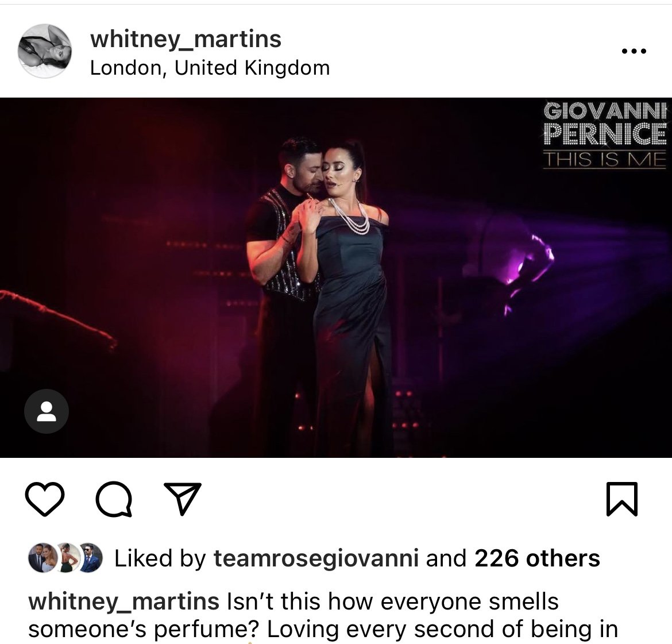Tap the whitney_martins username in the caption
The height and width of the screenshot is (644, 672).
coord(124,601)
